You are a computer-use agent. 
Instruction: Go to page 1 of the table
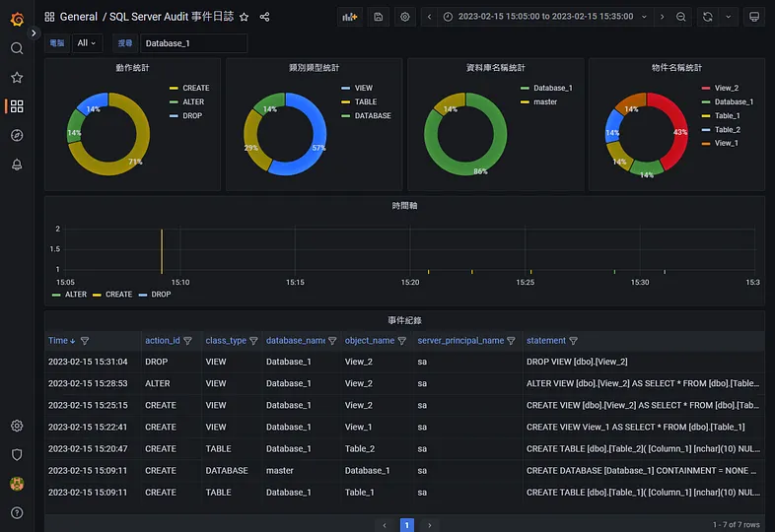407,524
